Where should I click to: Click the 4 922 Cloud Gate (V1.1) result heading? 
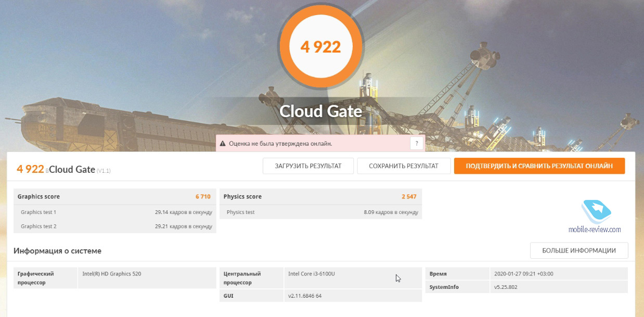pos(63,169)
